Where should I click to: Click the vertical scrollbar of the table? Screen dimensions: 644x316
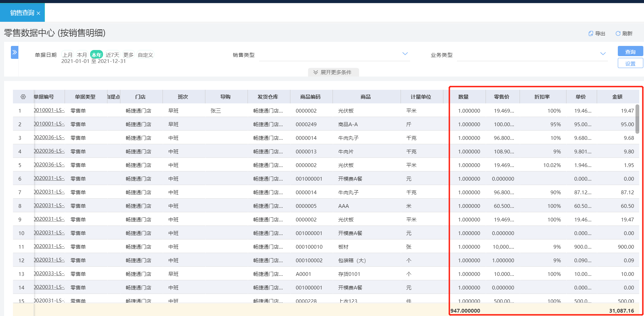pos(637,119)
